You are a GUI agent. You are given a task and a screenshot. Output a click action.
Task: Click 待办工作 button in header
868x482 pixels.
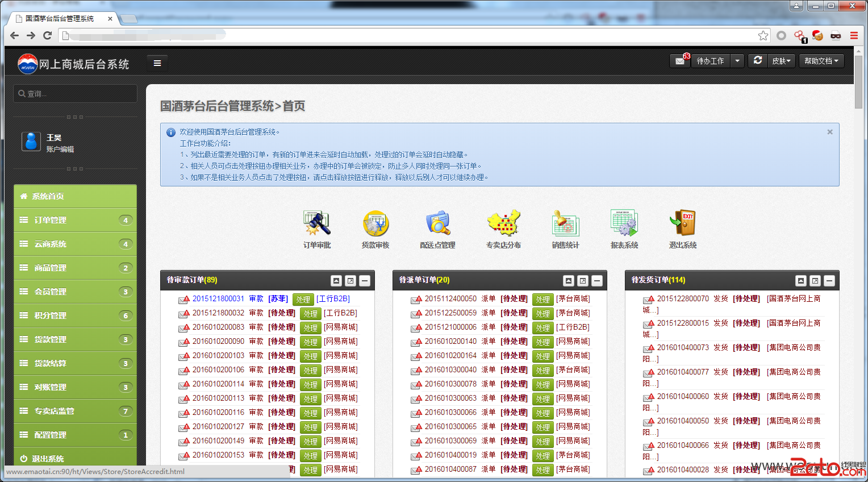710,61
